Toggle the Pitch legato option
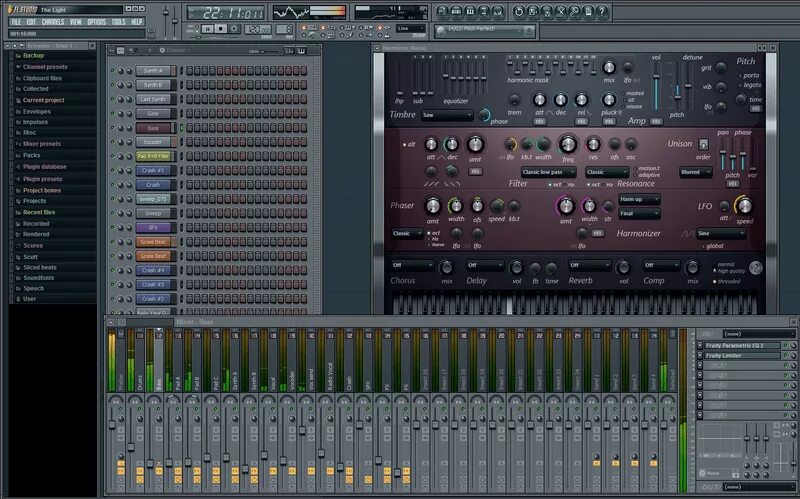 tap(751, 85)
